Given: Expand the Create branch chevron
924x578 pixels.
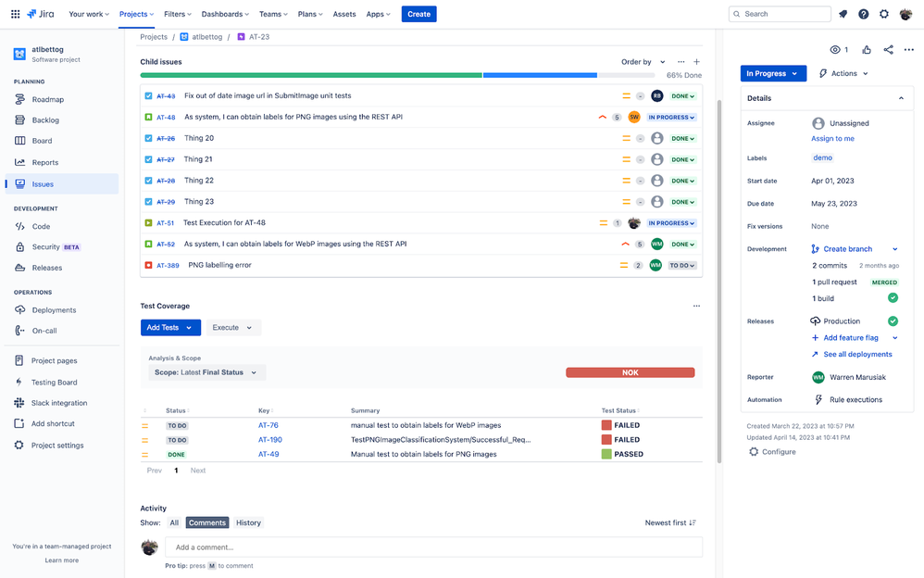Looking at the screenshot, I should 895,249.
